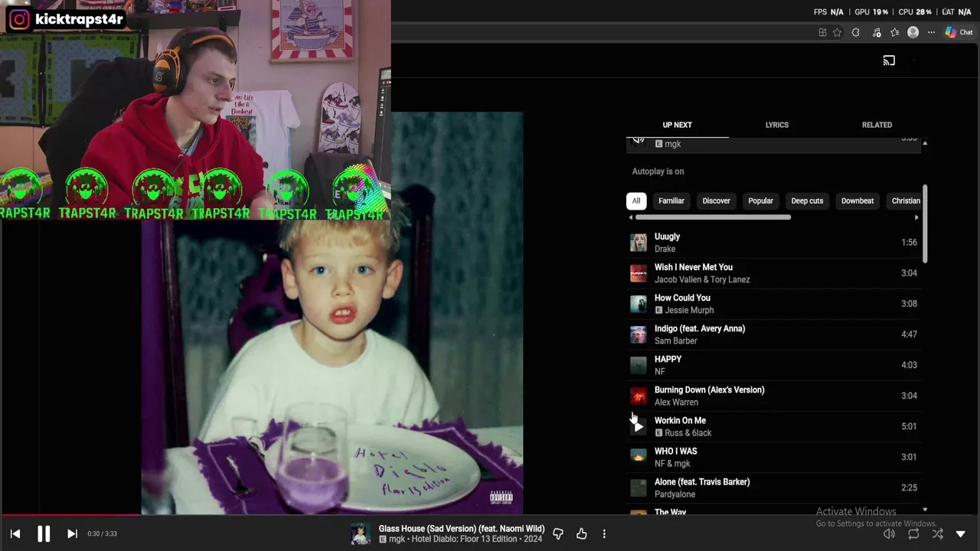Viewport: 980px width, 551px height.
Task: Open artist link Pardyalone
Action: pos(675,494)
